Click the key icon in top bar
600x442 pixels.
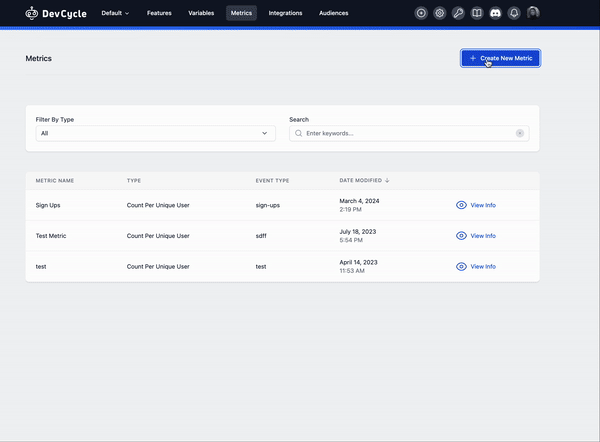[x=458, y=13]
